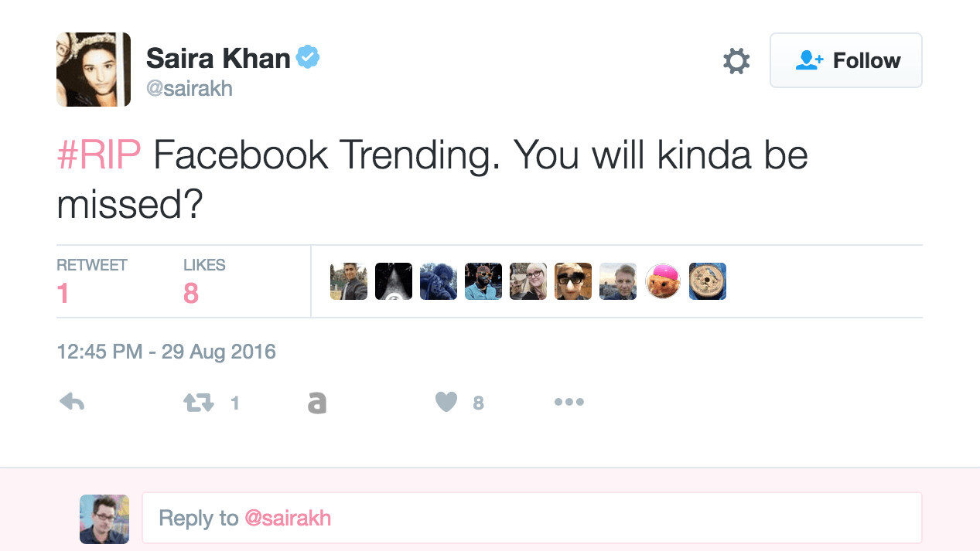Click your own avatar beside the reply box
This screenshot has height=551, width=980.
pos(104,519)
